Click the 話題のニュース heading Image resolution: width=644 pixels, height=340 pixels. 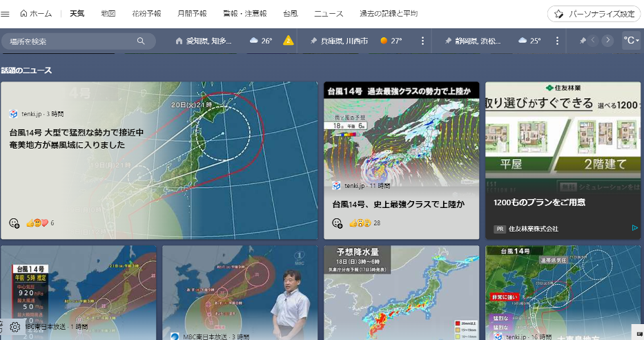[26, 70]
